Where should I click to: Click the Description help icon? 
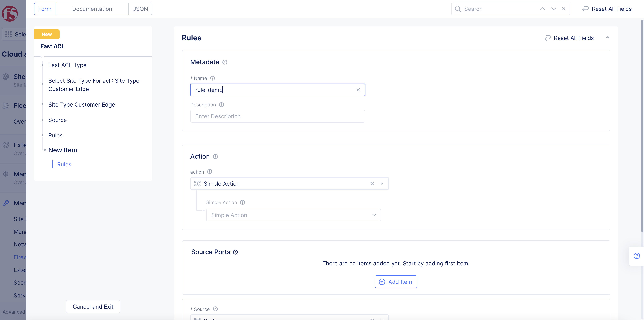coord(221,105)
